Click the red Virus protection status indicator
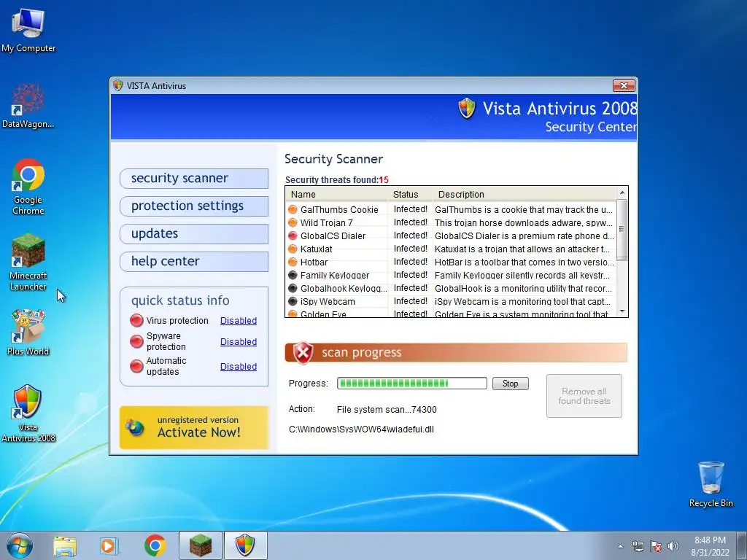The height and width of the screenshot is (560, 747). [136, 321]
